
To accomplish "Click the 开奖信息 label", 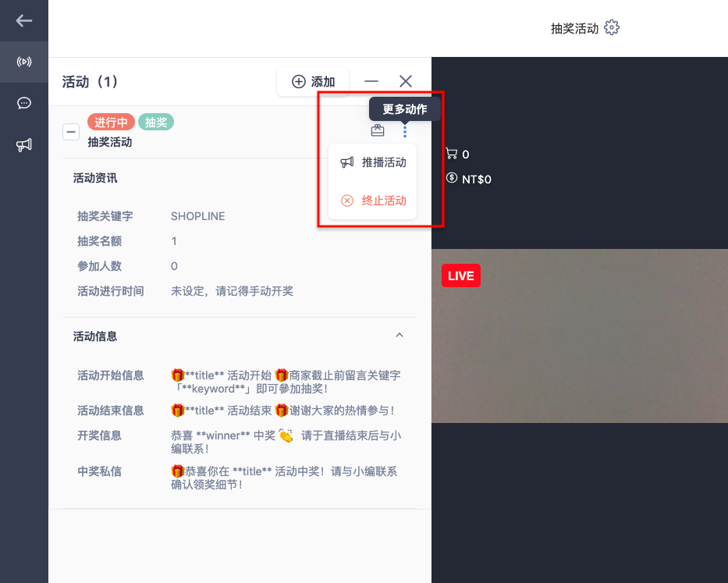I will pos(99,435).
